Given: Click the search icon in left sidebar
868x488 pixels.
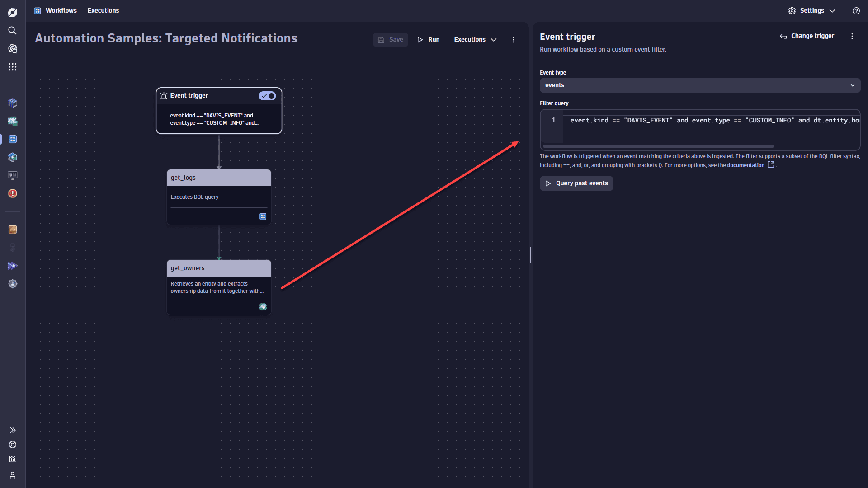Looking at the screenshot, I should (x=13, y=30).
